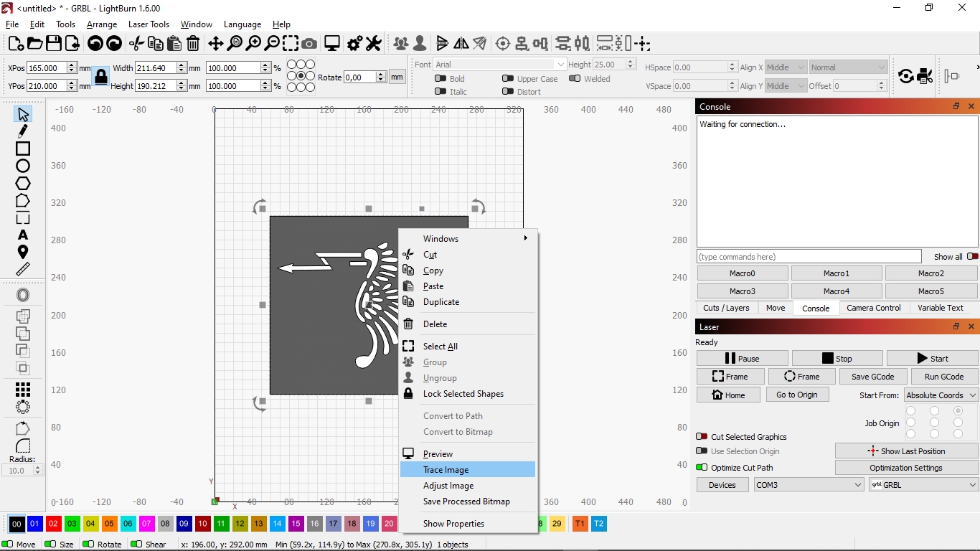Pick the red 02 layer color swatch
This screenshot has height=551, width=980.
53,524
